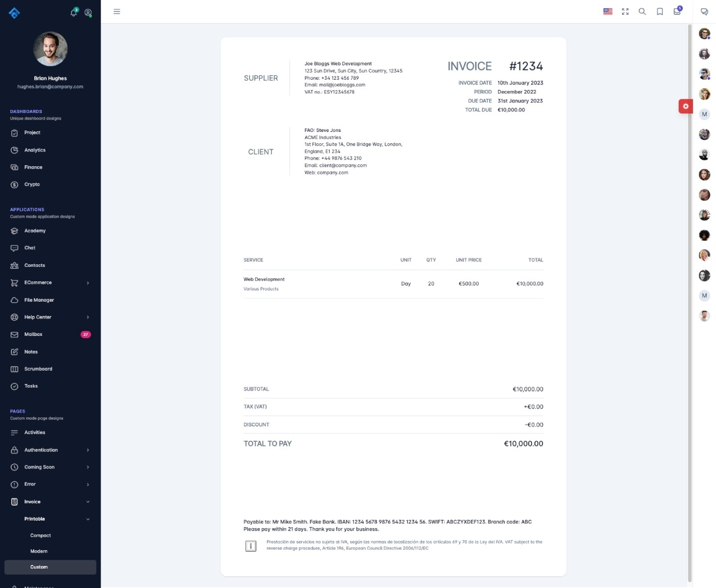The image size is (716, 588).
Task: Toggle the sidebar hamburger menu
Action: (117, 11)
